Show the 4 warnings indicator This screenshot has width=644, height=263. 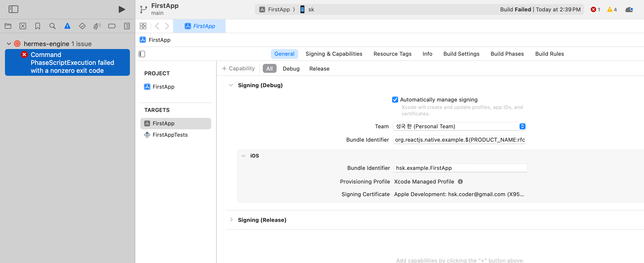click(x=612, y=9)
